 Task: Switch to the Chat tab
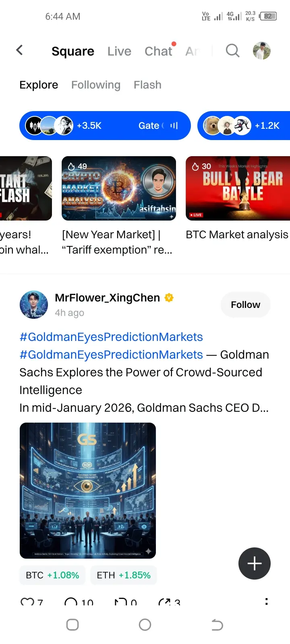[x=158, y=51]
